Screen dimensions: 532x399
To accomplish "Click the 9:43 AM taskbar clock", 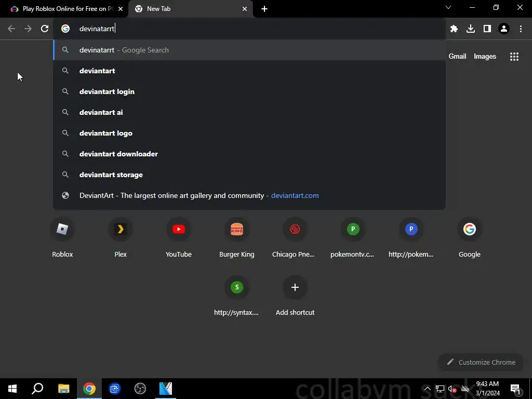I will coord(487,389).
